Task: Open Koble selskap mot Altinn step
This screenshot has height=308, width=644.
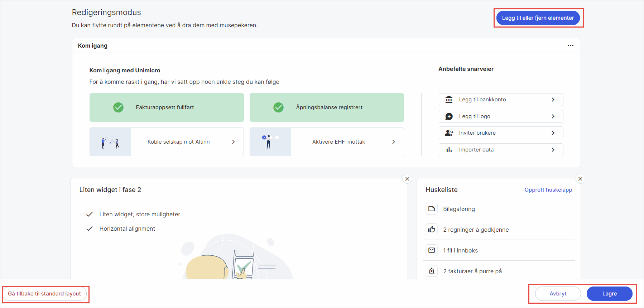Action: [178, 142]
